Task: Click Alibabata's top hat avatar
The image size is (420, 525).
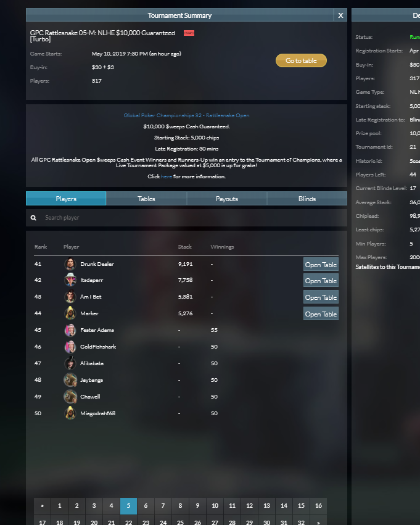Action: coord(70,363)
